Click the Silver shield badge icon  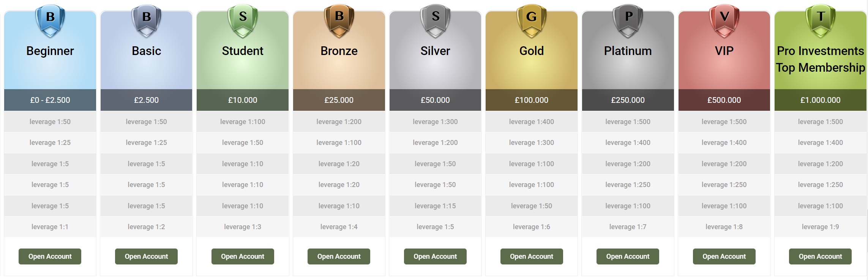coord(435,20)
